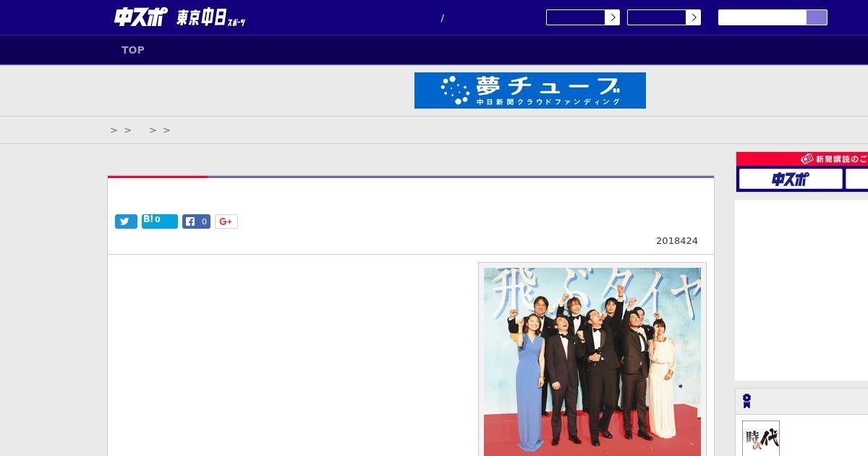Open the 中スポ logo in the header
Image resolution: width=868 pixels, height=456 pixels.
pos(140,17)
